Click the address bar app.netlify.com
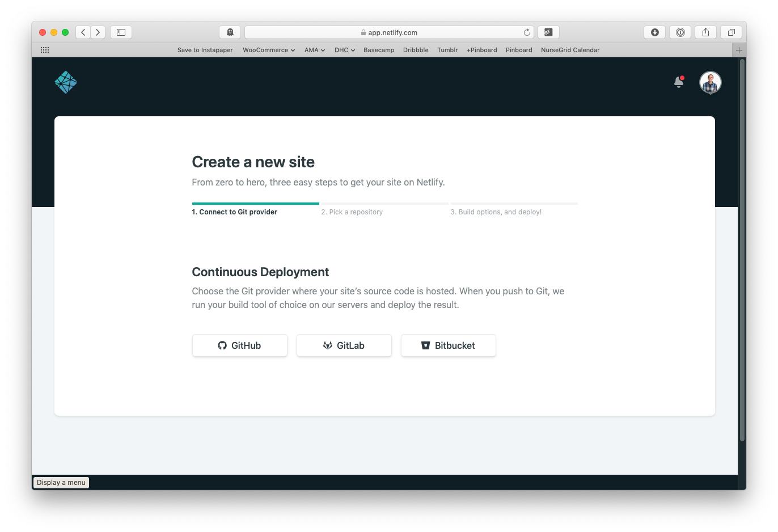778x532 pixels. [389, 32]
